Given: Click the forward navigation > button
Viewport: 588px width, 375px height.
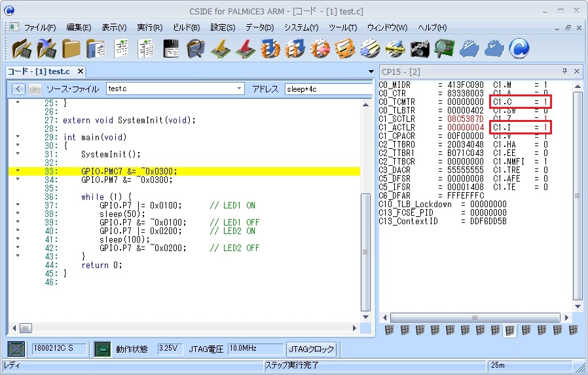Looking at the screenshot, I should tap(35, 89).
